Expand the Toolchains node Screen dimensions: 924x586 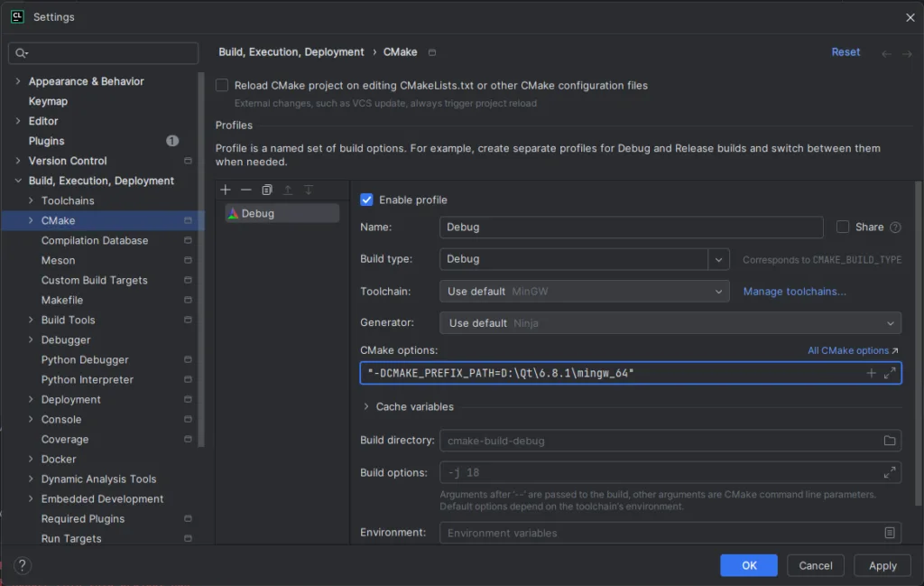[31, 200]
